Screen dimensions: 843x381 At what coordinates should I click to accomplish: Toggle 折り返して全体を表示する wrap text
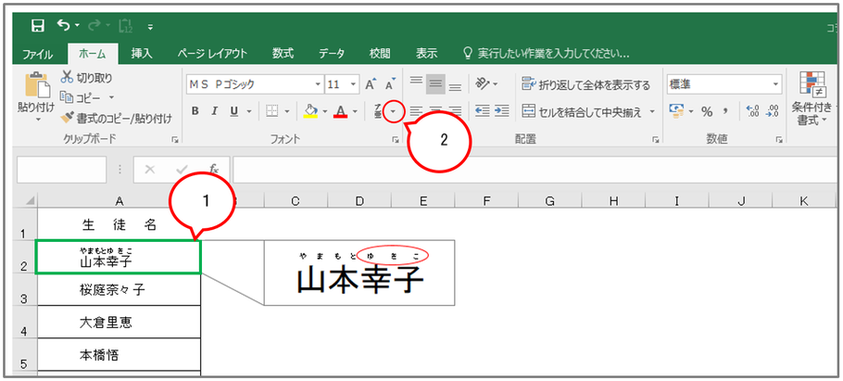[586, 85]
